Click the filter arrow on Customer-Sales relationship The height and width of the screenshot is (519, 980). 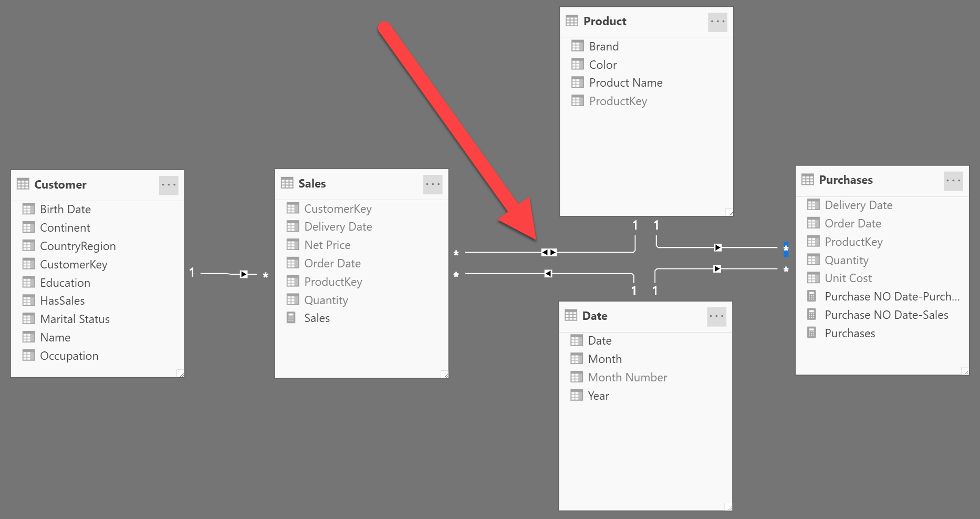coord(244,274)
